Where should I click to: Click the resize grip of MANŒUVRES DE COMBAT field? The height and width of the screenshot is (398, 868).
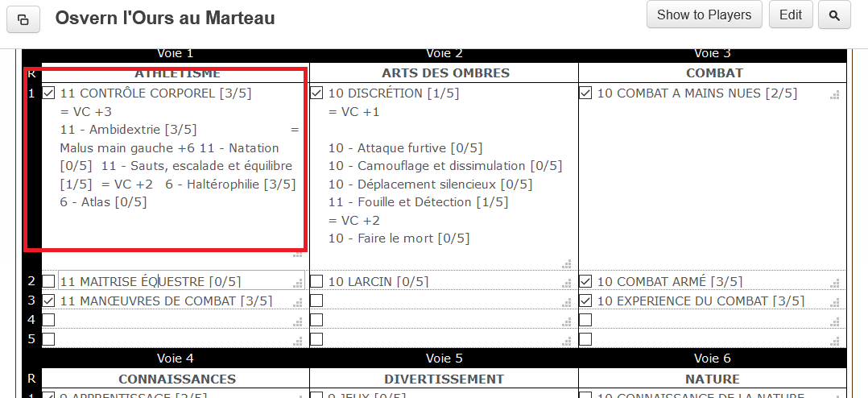[x=297, y=302]
